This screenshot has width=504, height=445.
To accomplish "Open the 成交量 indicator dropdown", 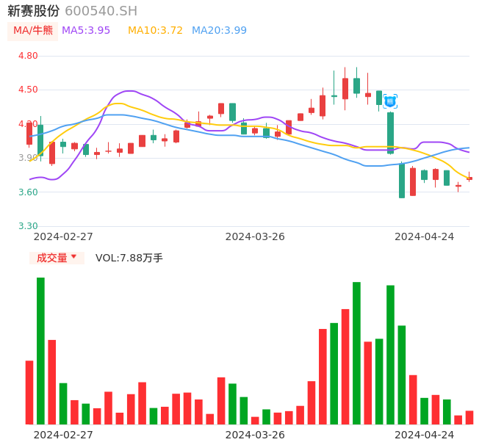I will 57,258.
